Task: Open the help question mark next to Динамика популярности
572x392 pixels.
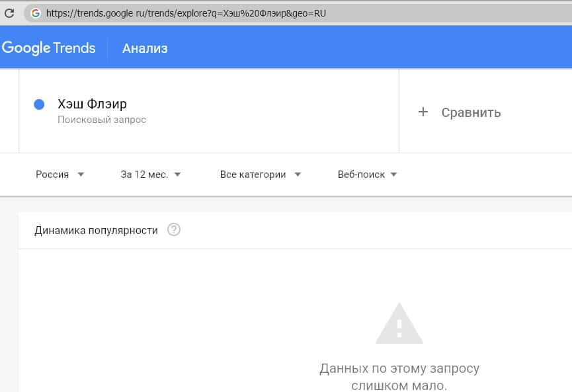Action: [x=174, y=230]
